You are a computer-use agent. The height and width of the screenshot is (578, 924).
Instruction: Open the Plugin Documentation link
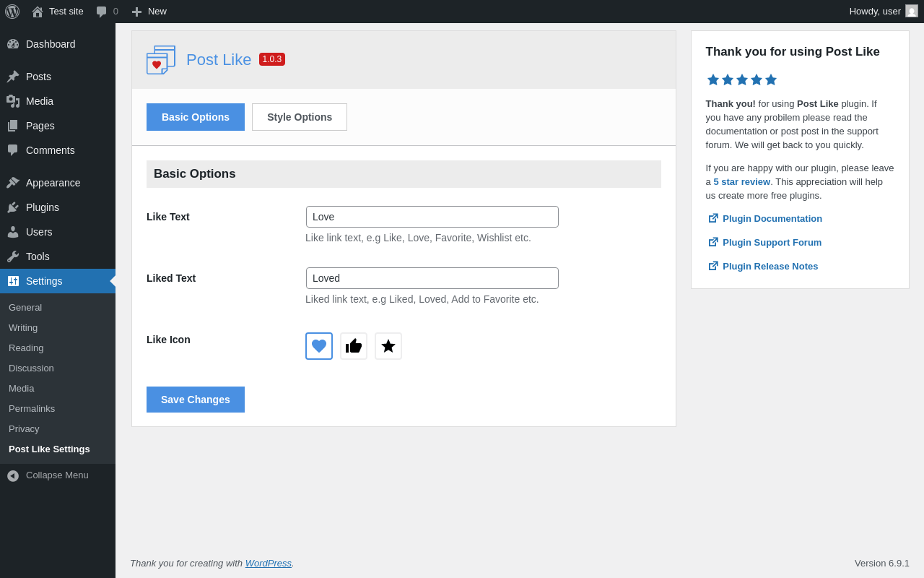pyautogui.click(x=772, y=218)
